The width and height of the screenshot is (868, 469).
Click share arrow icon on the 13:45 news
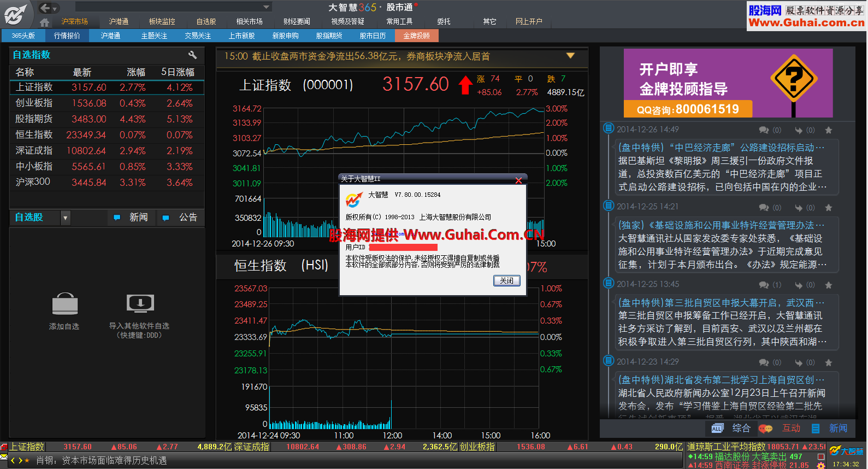pyautogui.click(x=799, y=285)
